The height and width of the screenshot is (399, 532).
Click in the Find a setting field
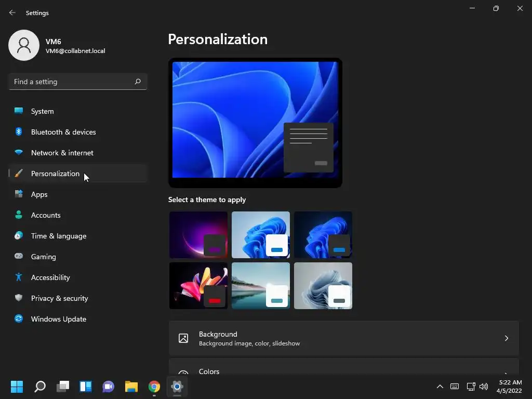tap(78, 82)
